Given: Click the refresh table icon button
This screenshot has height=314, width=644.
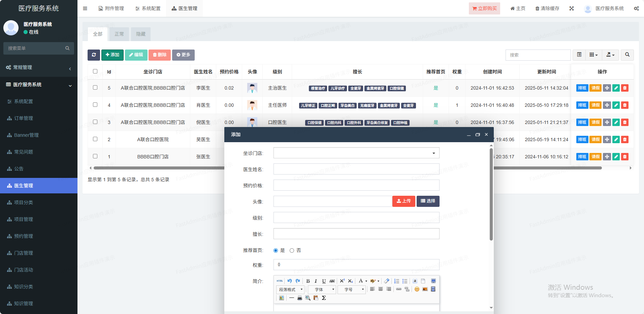Looking at the screenshot, I should click(x=94, y=55).
